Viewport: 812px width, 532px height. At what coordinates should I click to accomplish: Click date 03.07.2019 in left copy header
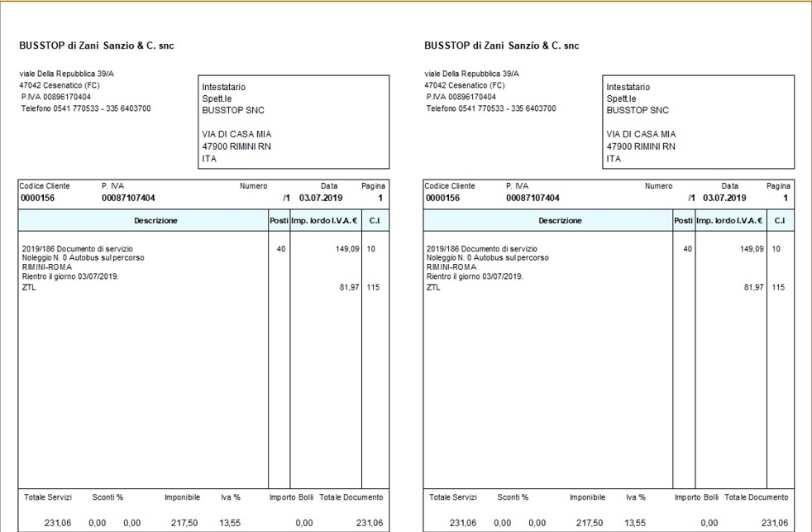pyautogui.click(x=321, y=198)
